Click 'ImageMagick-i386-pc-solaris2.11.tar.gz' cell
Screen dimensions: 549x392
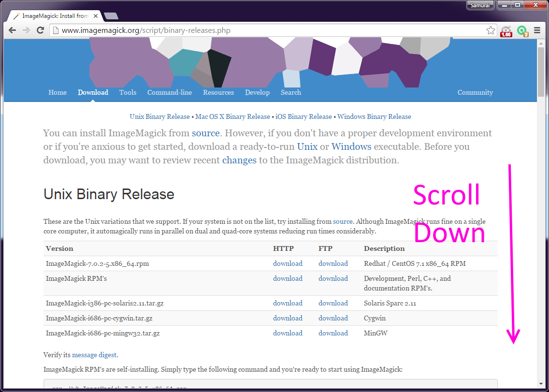pos(105,303)
